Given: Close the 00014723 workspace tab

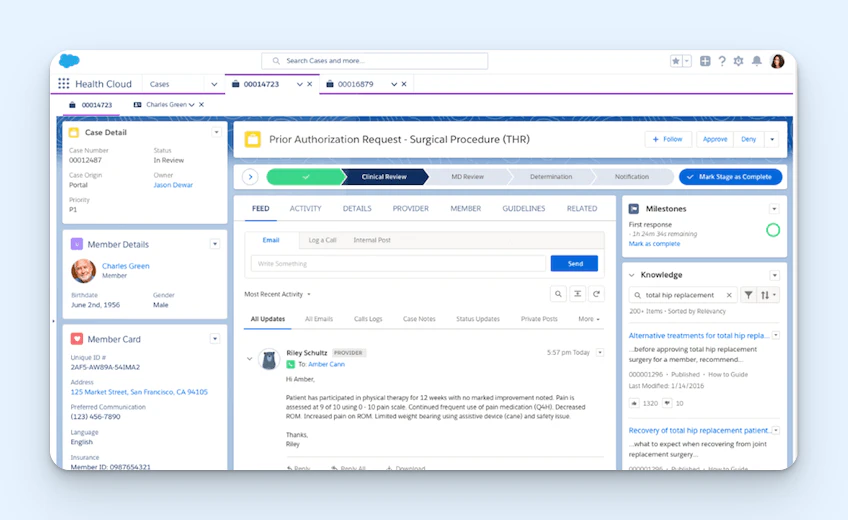Looking at the screenshot, I should 310,84.
